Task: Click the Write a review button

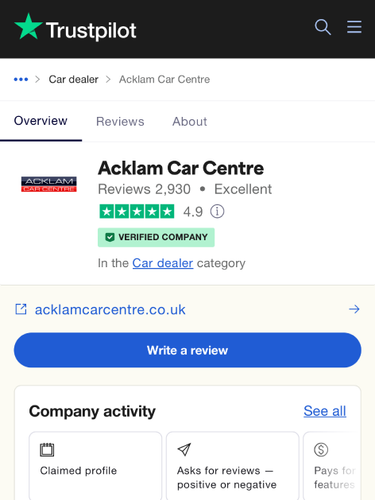Action: (x=187, y=350)
